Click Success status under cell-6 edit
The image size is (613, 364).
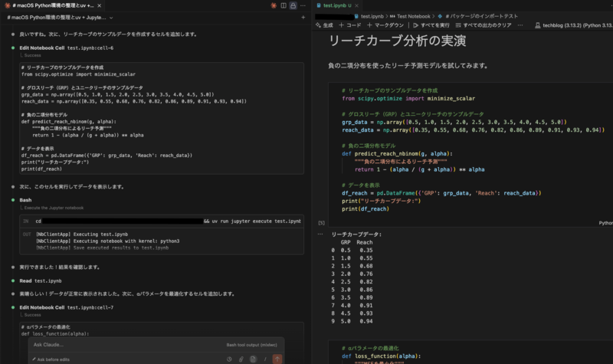pos(32,55)
